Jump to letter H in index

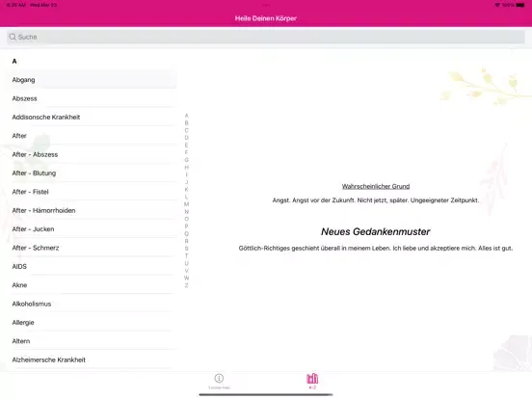pyautogui.click(x=186, y=168)
